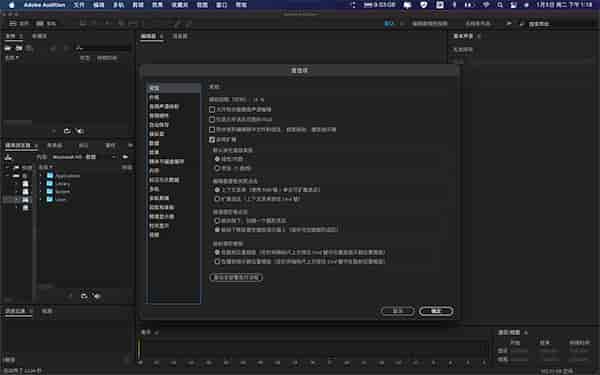Viewport: 600px width, 375px height.
Task: Click the reset all warning dialogs button
Action: (x=236, y=277)
